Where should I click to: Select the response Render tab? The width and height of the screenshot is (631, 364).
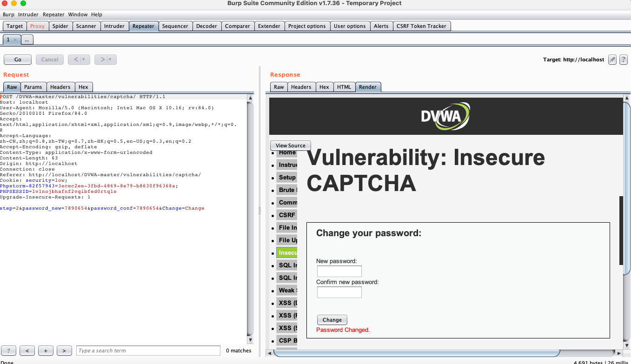[368, 87]
